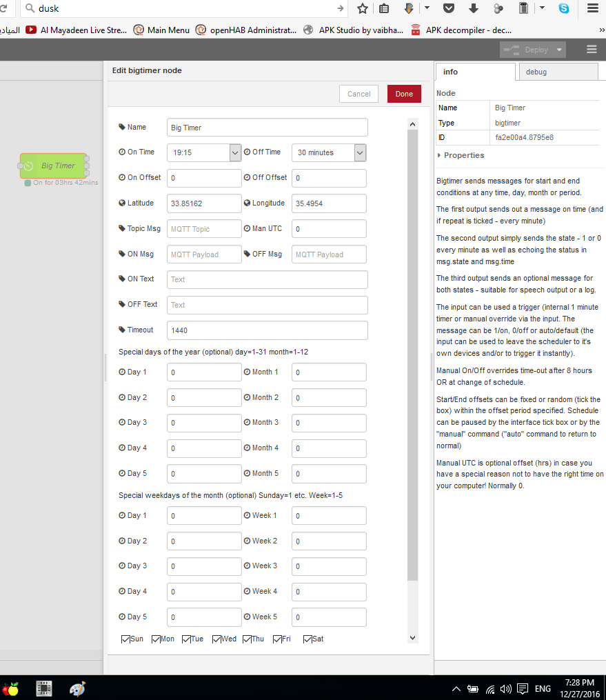Toggle the Sat weekday checkbox
Image resolution: width=606 pixels, height=700 pixels.
point(308,639)
